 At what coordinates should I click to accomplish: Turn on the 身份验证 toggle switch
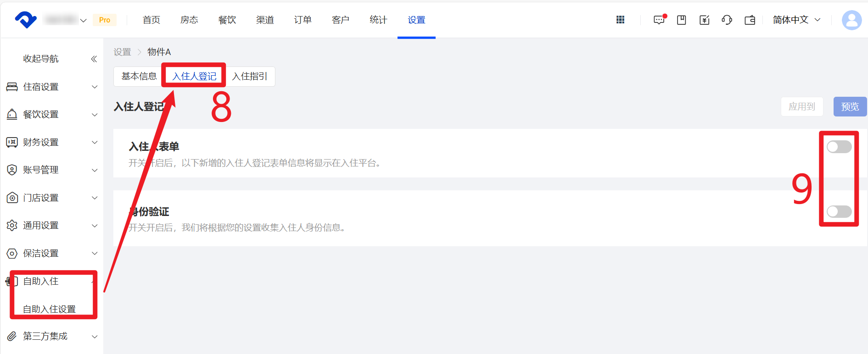(839, 211)
